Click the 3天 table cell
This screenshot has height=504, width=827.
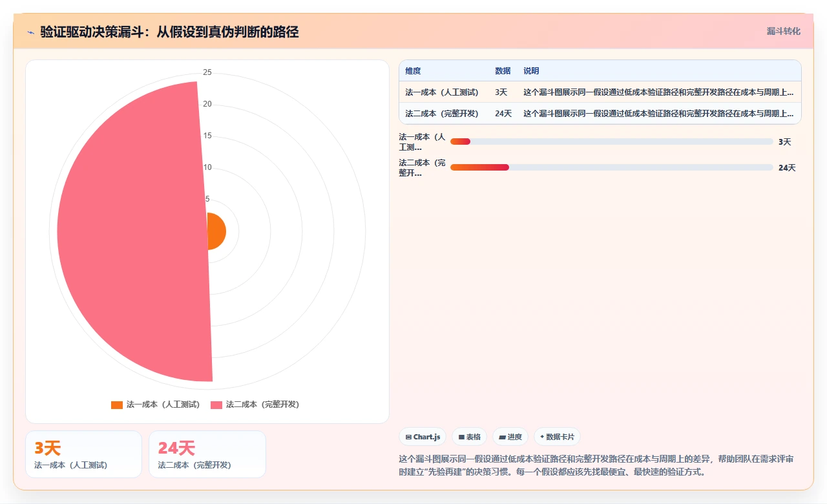[501, 92]
